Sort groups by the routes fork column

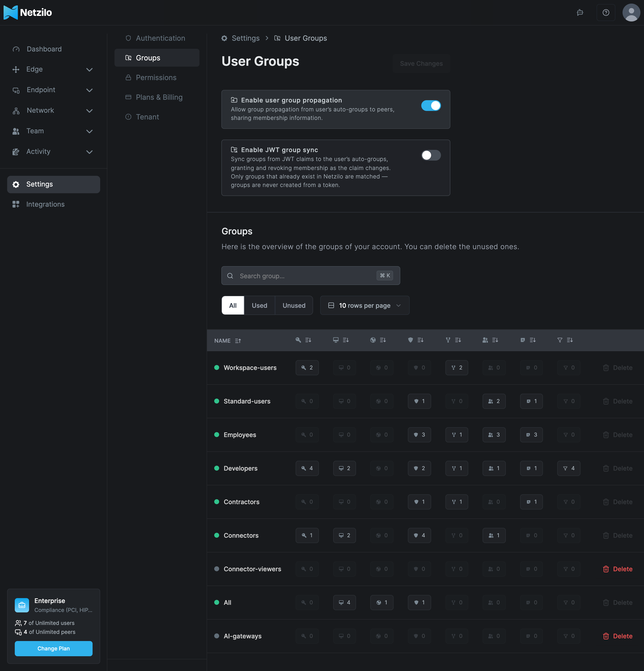(453, 340)
